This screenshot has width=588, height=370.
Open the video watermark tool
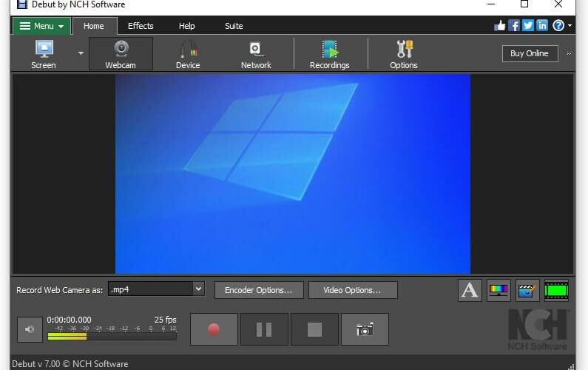coord(527,290)
